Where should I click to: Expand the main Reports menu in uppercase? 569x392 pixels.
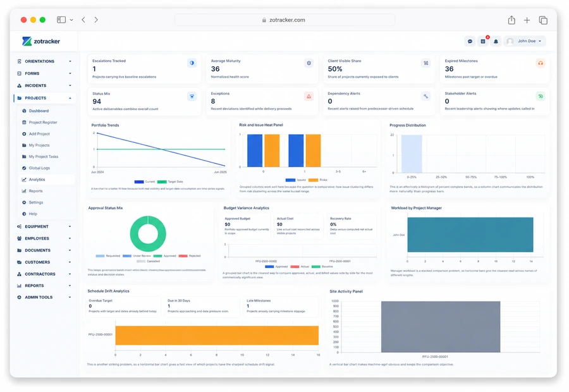pos(45,286)
